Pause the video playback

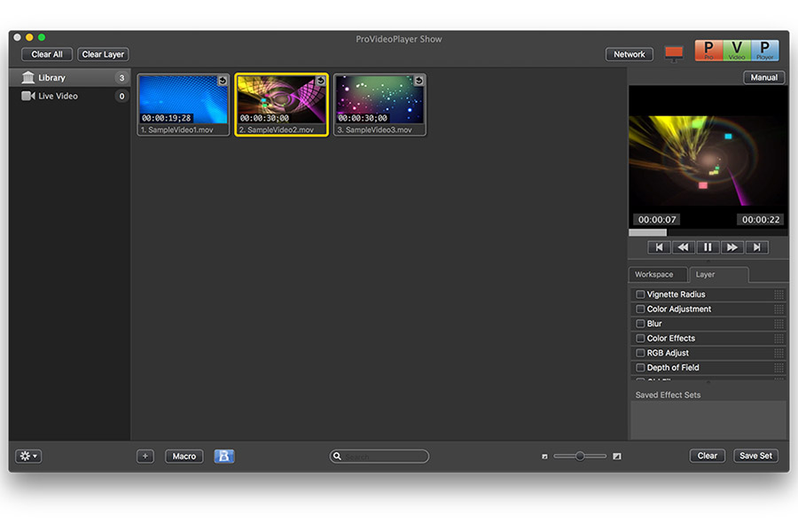click(708, 246)
